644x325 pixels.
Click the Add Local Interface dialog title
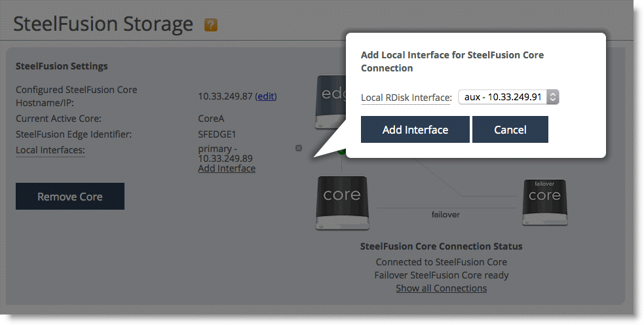coord(452,62)
